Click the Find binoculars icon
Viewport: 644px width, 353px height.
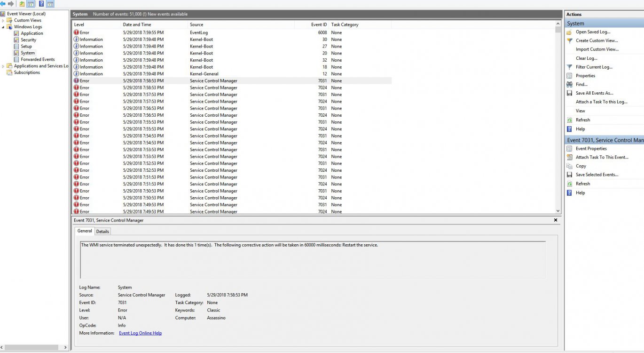point(569,84)
